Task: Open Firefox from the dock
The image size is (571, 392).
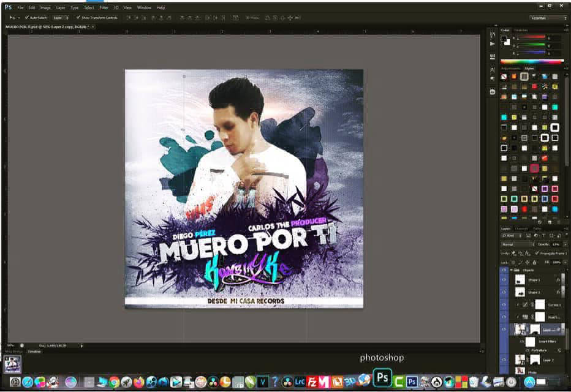Action: pos(138,382)
